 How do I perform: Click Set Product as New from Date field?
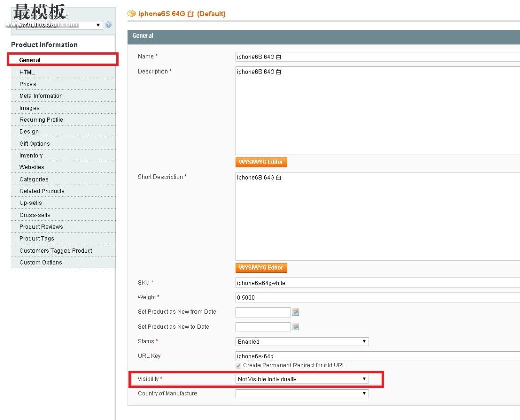[x=263, y=312]
